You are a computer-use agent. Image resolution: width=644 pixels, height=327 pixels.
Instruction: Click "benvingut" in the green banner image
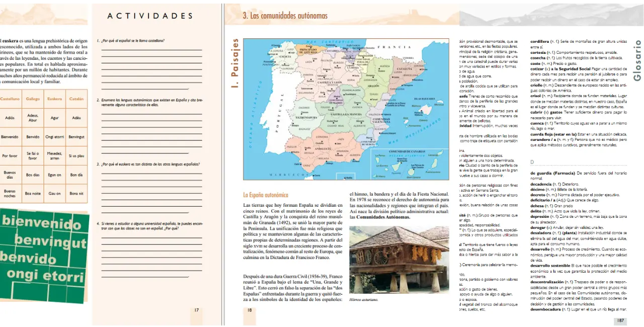coord(50,242)
